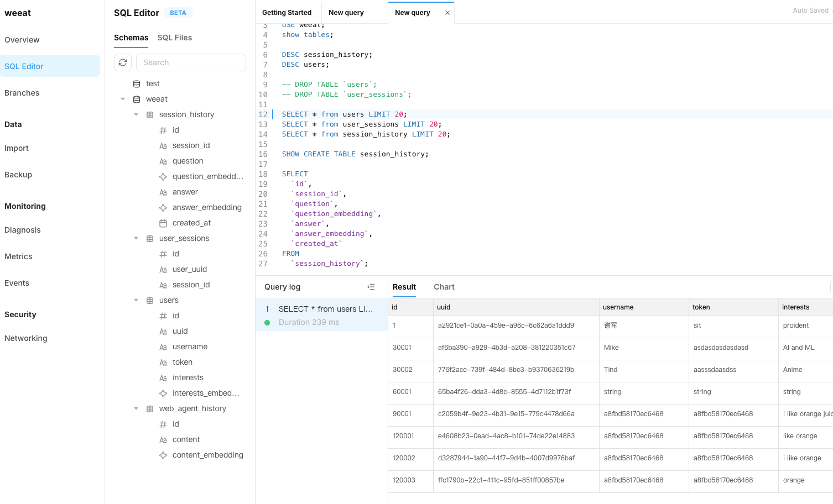
Task: Click the question_embedding vector column icon
Action: pyautogui.click(x=163, y=177)
